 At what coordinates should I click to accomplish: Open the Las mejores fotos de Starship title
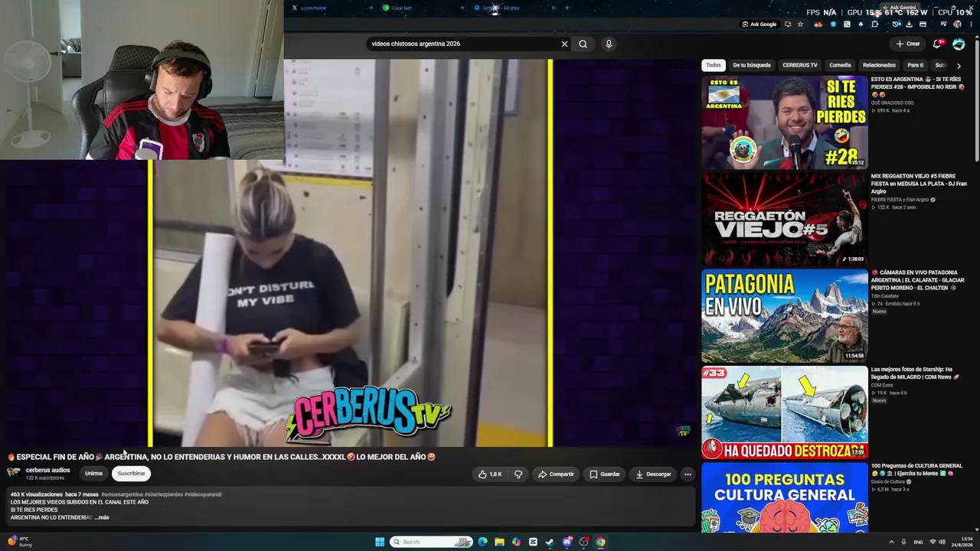915,373
